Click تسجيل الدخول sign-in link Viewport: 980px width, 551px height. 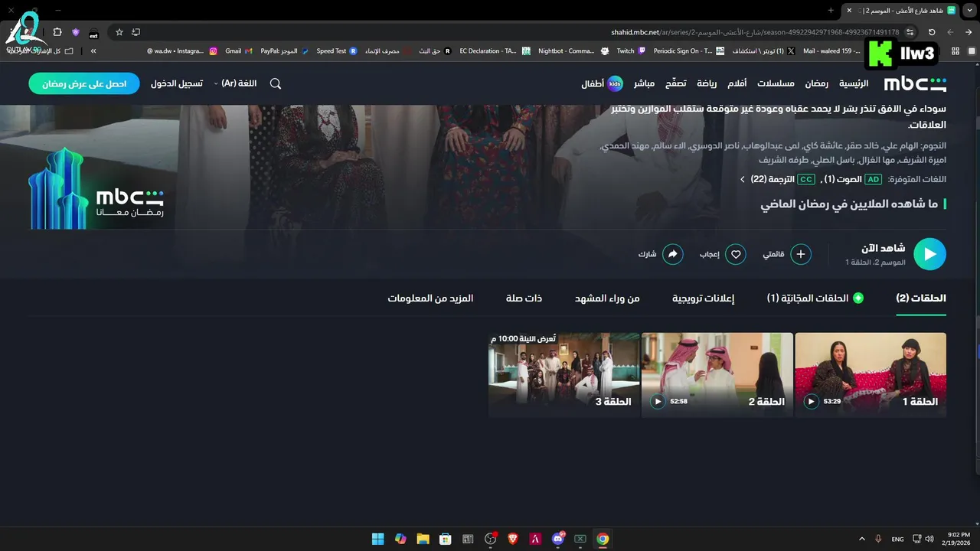click(177, 83)
